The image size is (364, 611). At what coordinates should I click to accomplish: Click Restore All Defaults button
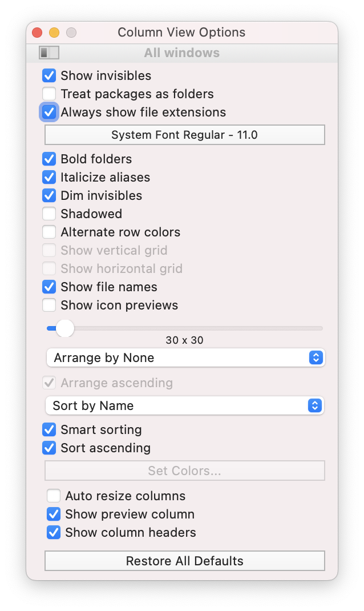184,561
